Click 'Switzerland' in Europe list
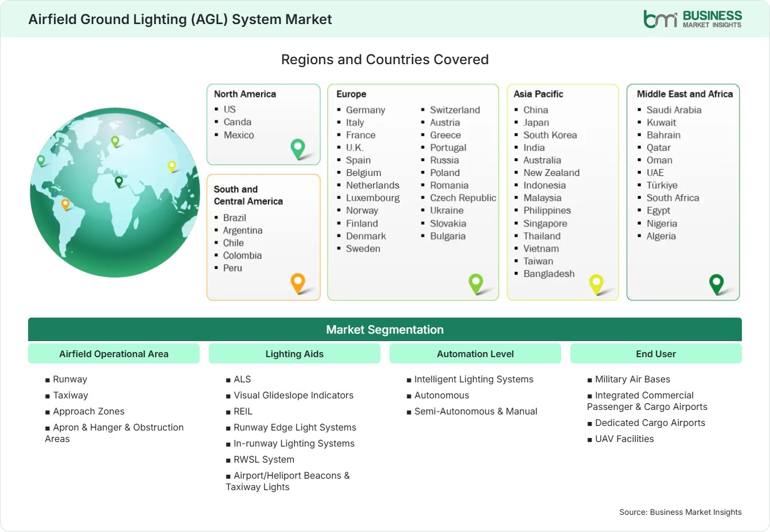 coord(455,110)
